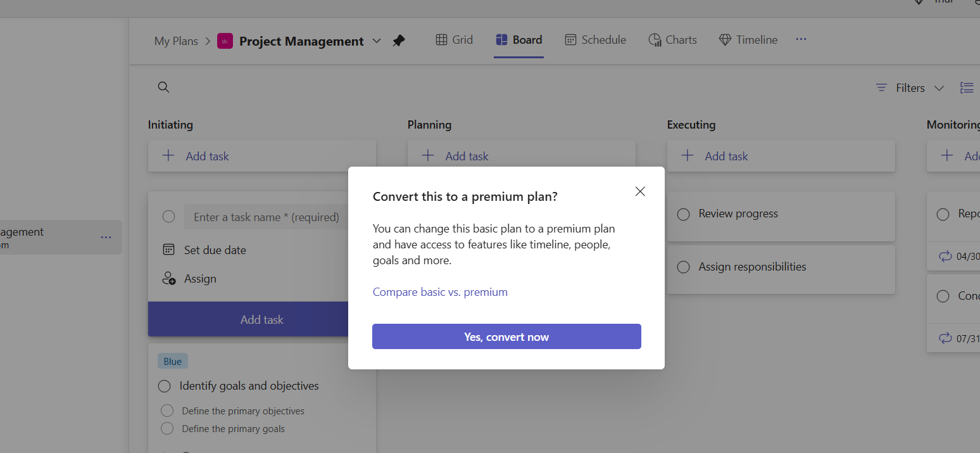Click the Schedule calendar icon
980x453 pixels.
(x=570, y=40)
